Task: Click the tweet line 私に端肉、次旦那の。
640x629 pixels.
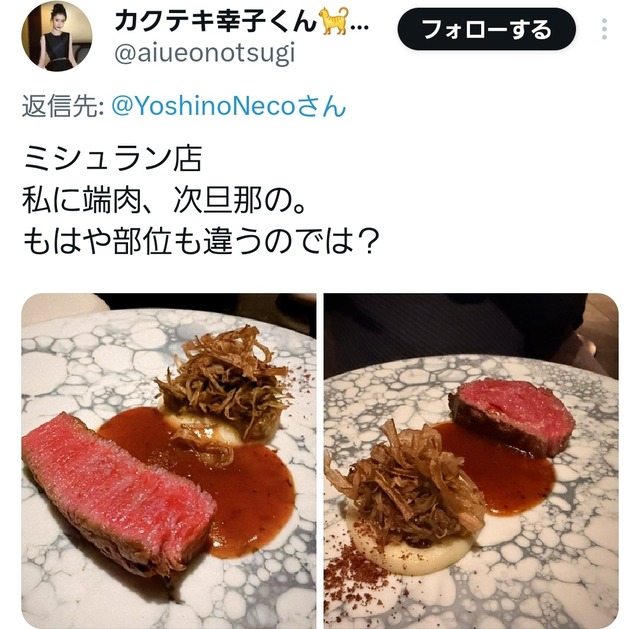Action: click(x=164, y=200)
